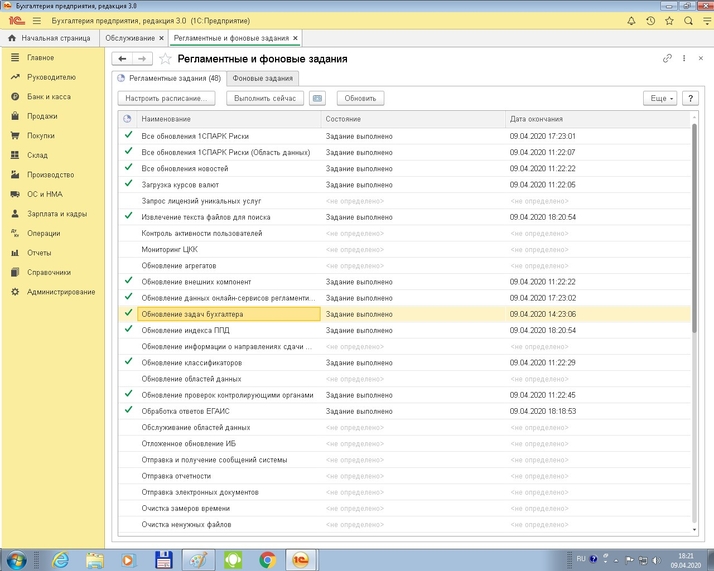The image size is (714, 571).
Task: Switch to the Фоновые задания tab
Action: (x=262, y=77)
